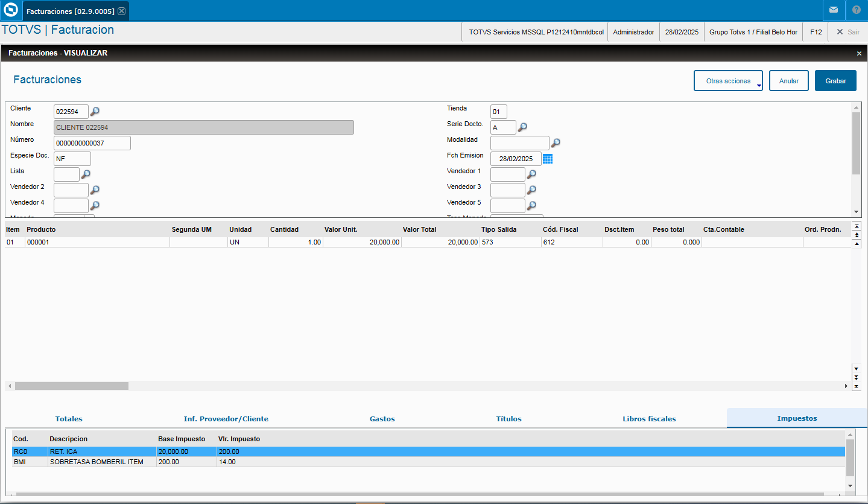Click the items grid page-up double arrow

pos(857,235)
